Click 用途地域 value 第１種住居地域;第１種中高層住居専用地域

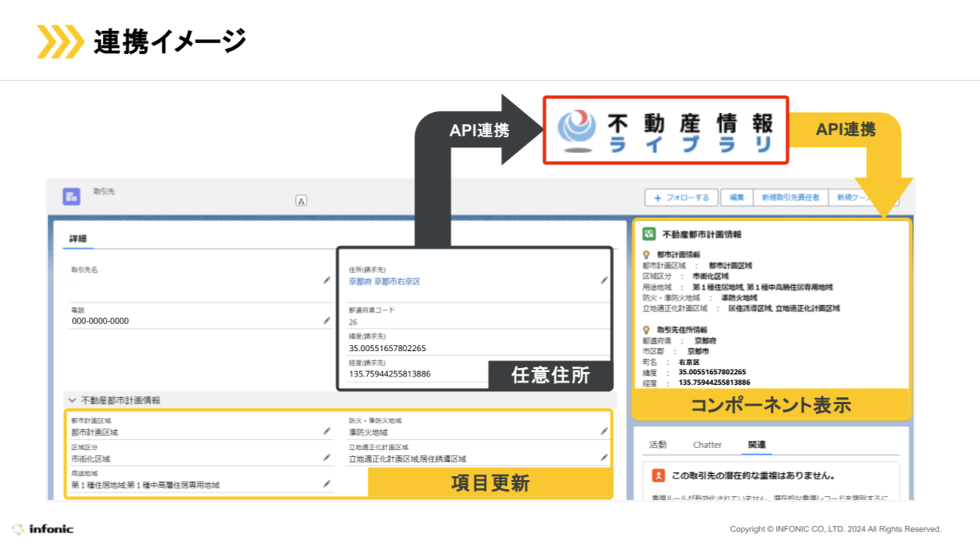[146, 485]
